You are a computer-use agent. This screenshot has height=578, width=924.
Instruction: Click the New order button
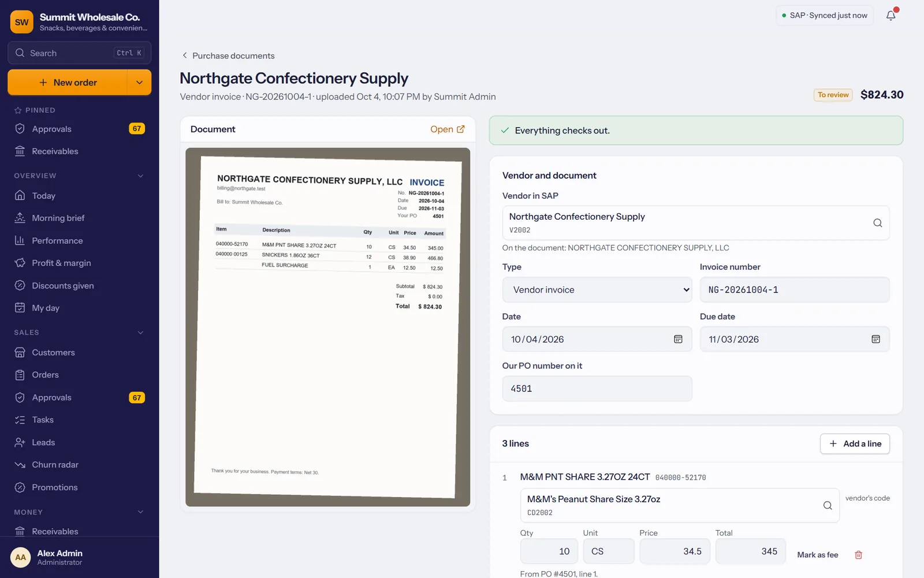click(68, 83)
